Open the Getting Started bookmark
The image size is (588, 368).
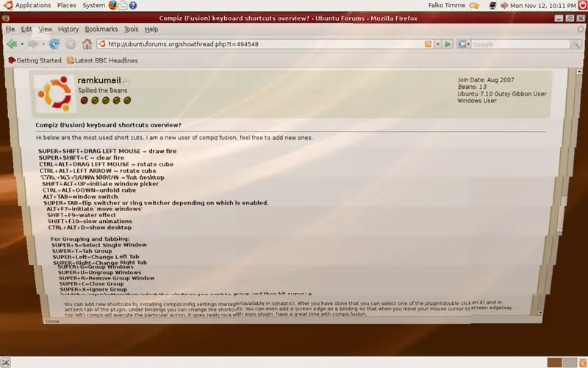click(35, 60)
